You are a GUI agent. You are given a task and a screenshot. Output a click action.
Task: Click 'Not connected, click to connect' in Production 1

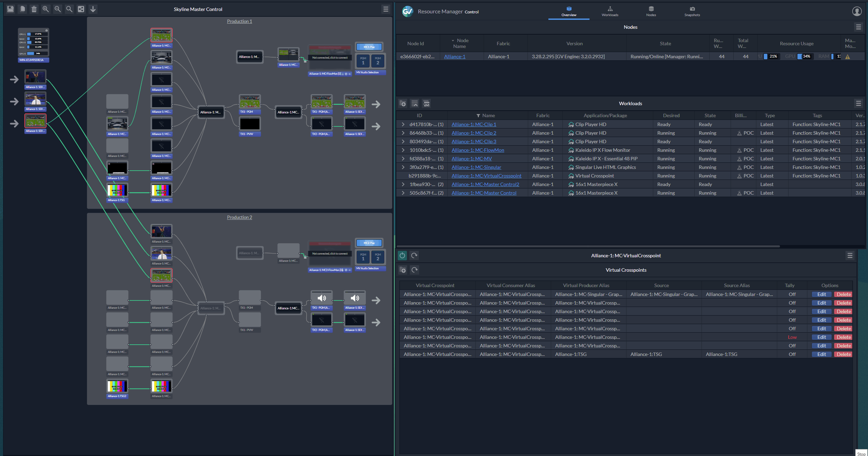click(330, 58)
